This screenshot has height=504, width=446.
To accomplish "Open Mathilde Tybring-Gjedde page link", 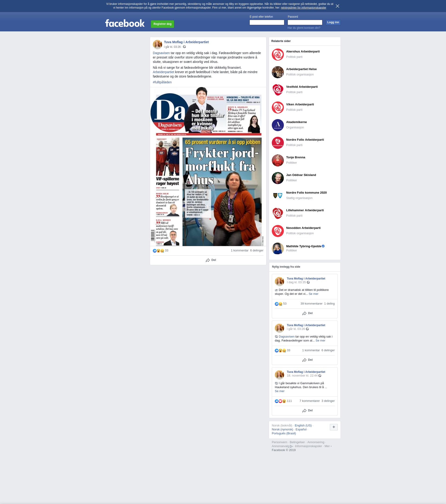I will [304, 246].
